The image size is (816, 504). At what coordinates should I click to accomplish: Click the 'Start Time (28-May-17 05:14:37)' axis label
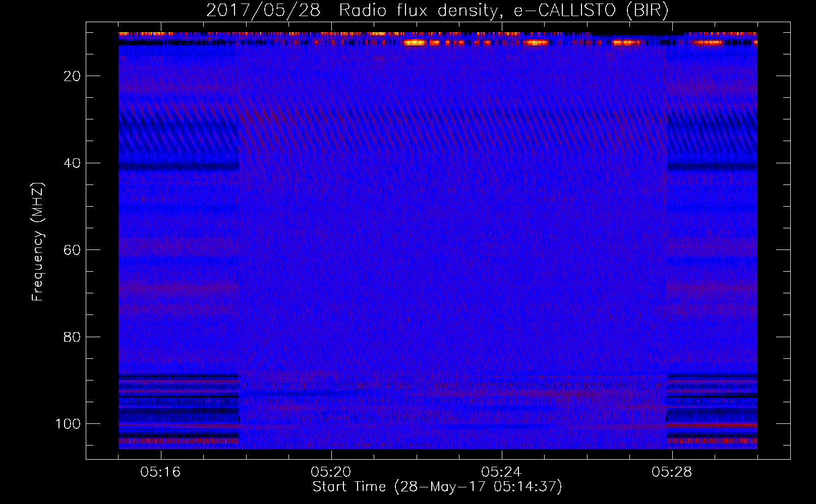click(x=437, y=487)
